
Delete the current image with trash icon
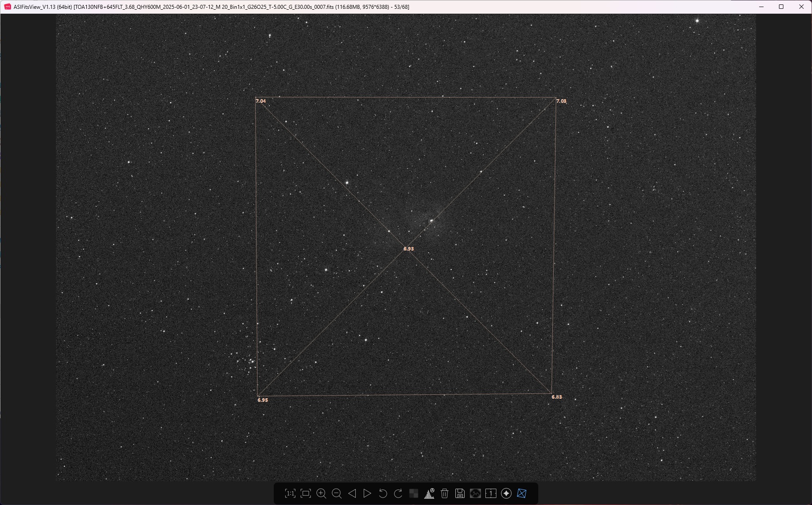(445, 494)
